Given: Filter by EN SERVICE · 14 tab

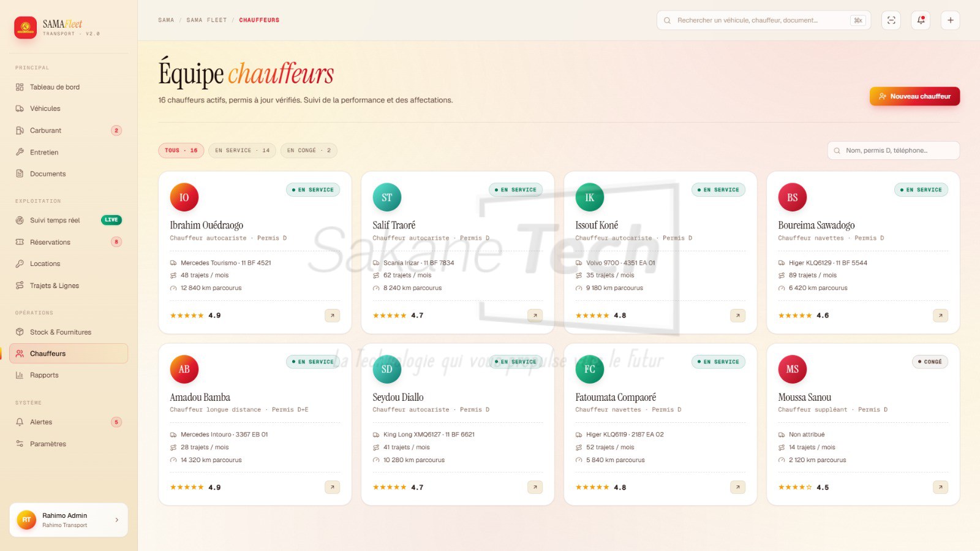Looking at the screenshot, I should coord(242,150).
